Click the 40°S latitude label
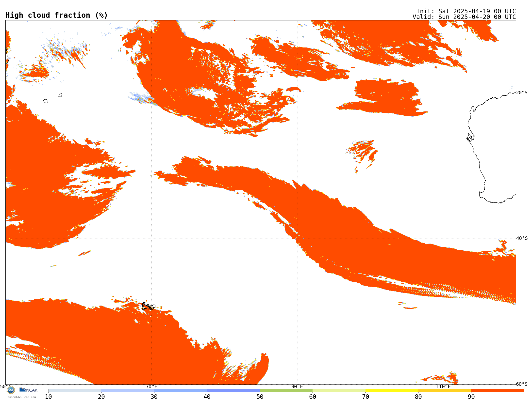The image size is (532, 400). [522, 238]
